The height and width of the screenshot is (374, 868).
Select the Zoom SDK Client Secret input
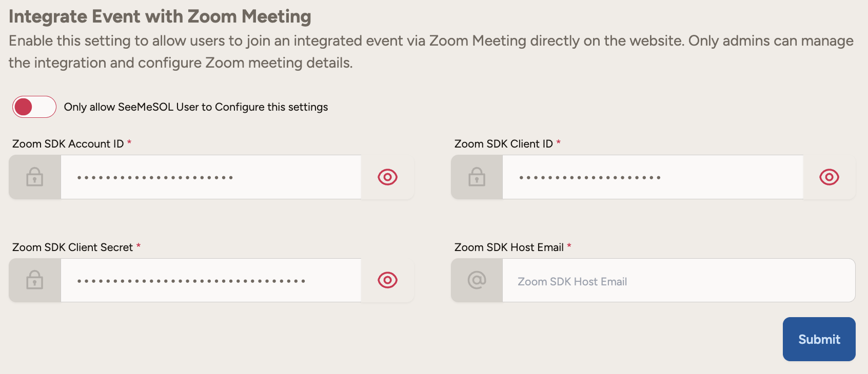click(210, 280)
